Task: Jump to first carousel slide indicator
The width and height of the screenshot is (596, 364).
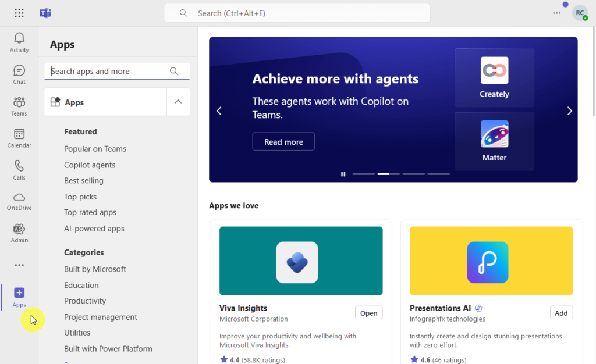Action: point(363,174)
